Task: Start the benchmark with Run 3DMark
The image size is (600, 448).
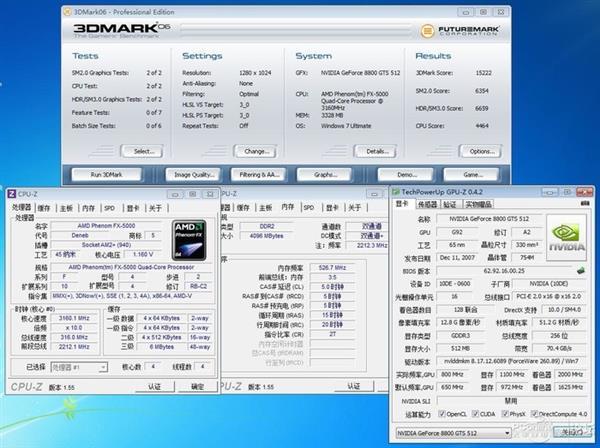Action: pyautogui.click(x=106, y=174)
